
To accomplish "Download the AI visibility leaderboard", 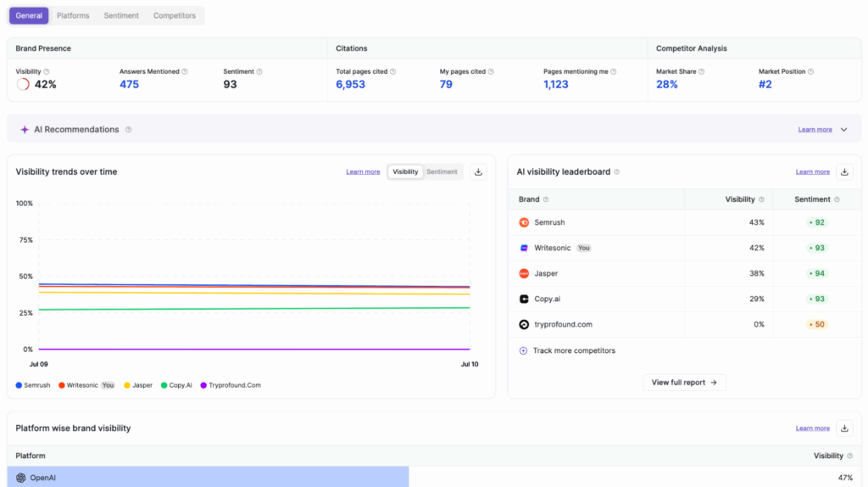I will point(845,172).
